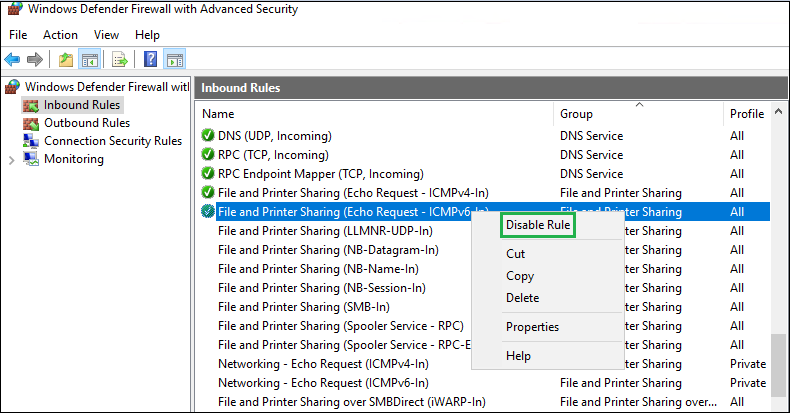The height and width of the screenshot is (414, 790).
Task: Choose Properties in the context menu
Action: tap(532, 327)
